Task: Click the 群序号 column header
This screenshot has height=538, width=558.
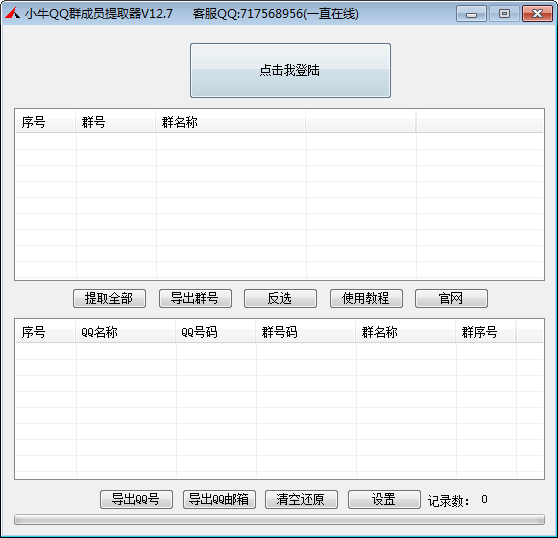Action: 486,332
